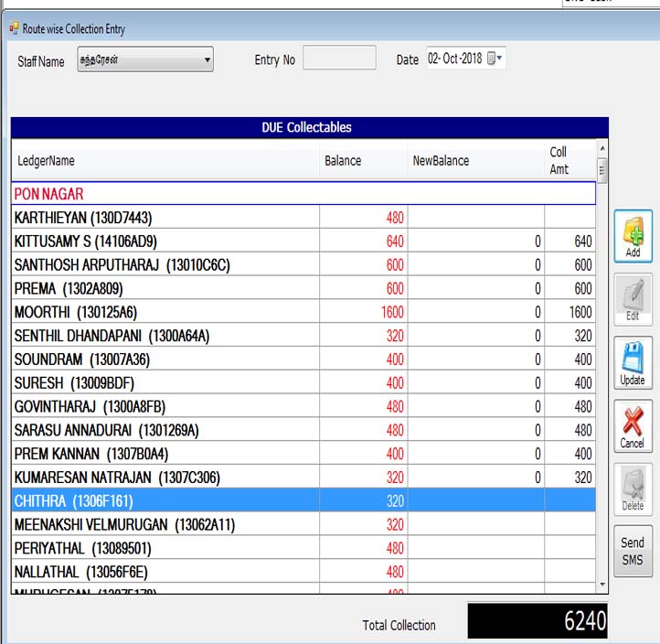This screenshot has height=644, width=660.
Task: Select the KUMARESAN NATRAJAN (1307C306) row
Action: tap(303, 477)
